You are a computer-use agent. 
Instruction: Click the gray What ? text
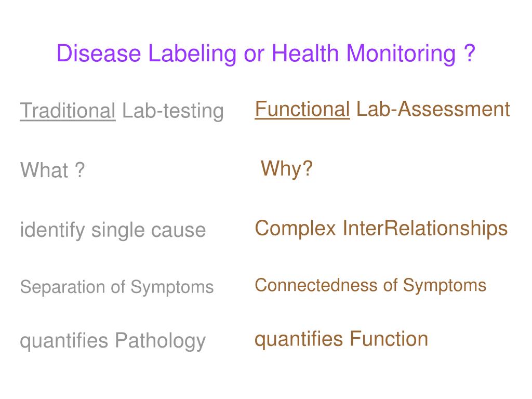click(52, 170)
